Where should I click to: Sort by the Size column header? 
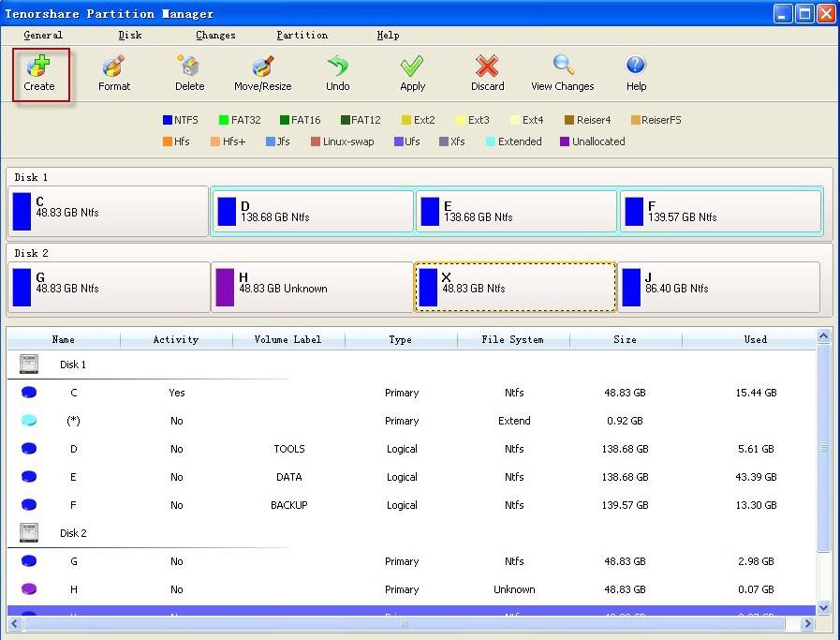pyautogui.click(x=626, y=339)
